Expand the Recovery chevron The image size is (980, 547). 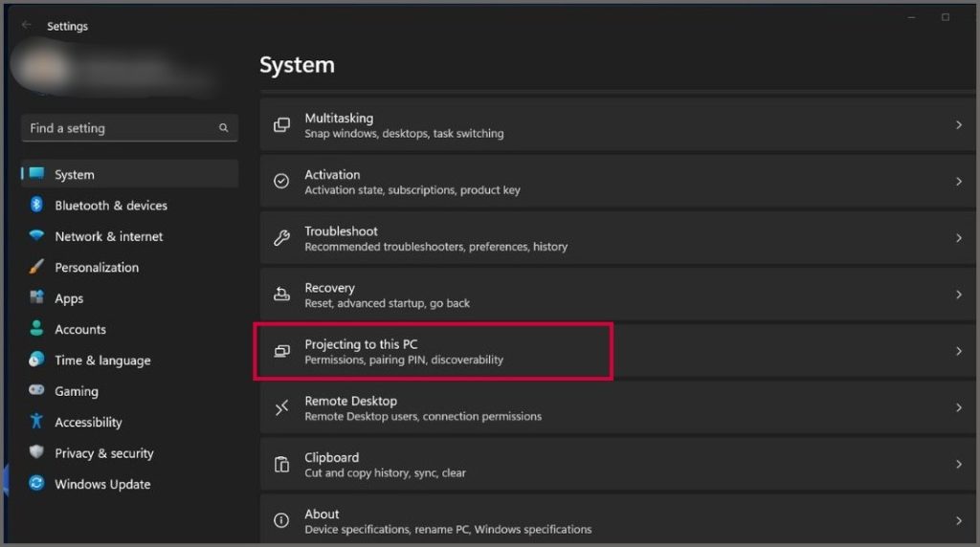(x=959, y=295)
